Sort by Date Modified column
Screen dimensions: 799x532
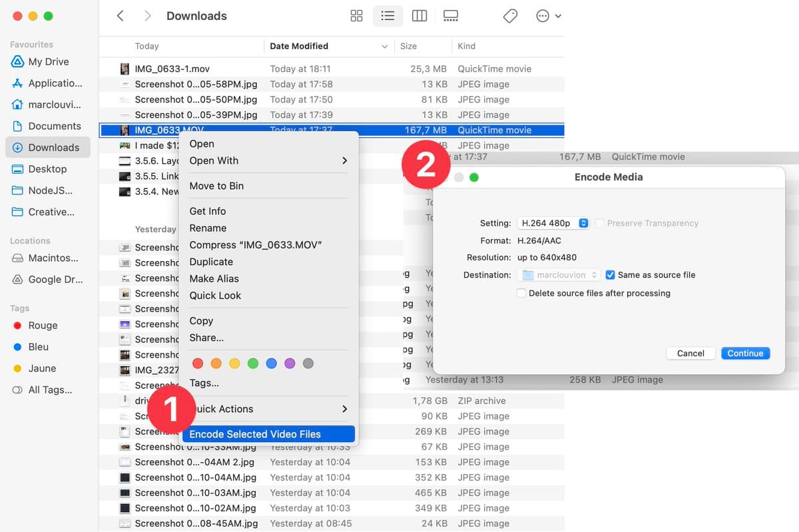(329, 46)
